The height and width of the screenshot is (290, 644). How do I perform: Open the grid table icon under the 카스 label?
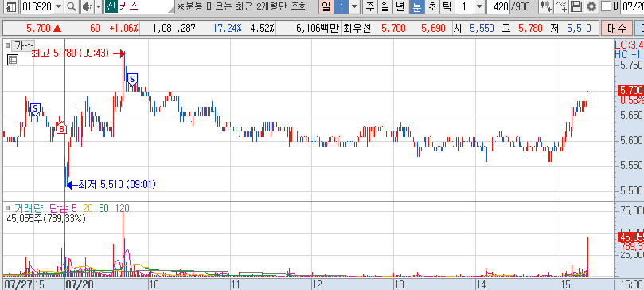[13, 60]
